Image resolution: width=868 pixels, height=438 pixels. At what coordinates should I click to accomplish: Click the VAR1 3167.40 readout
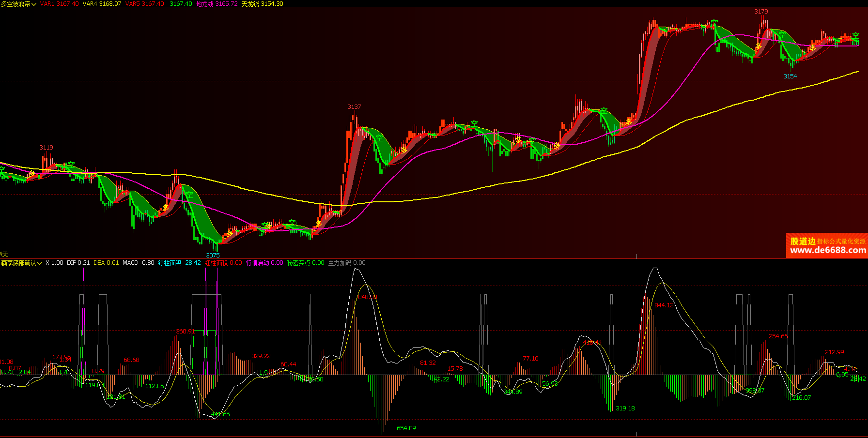59,4
